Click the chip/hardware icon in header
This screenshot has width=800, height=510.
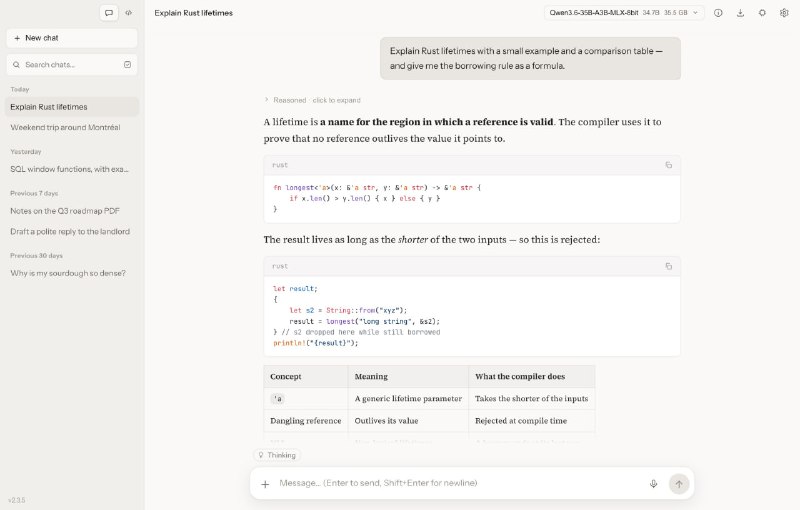(762, 13)
